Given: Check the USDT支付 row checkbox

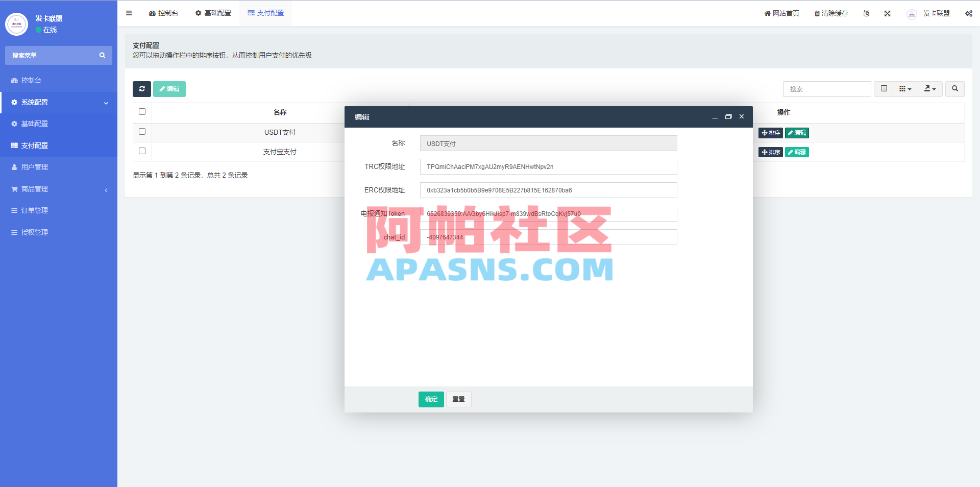Looking at the screenshot, I should (142, 132).
